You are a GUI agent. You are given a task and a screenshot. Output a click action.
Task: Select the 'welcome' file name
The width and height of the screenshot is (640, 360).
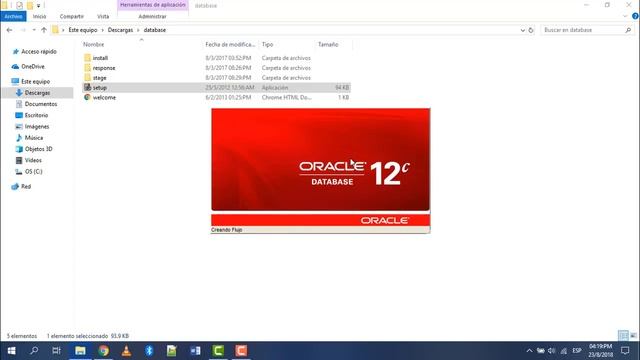(104, 98)
